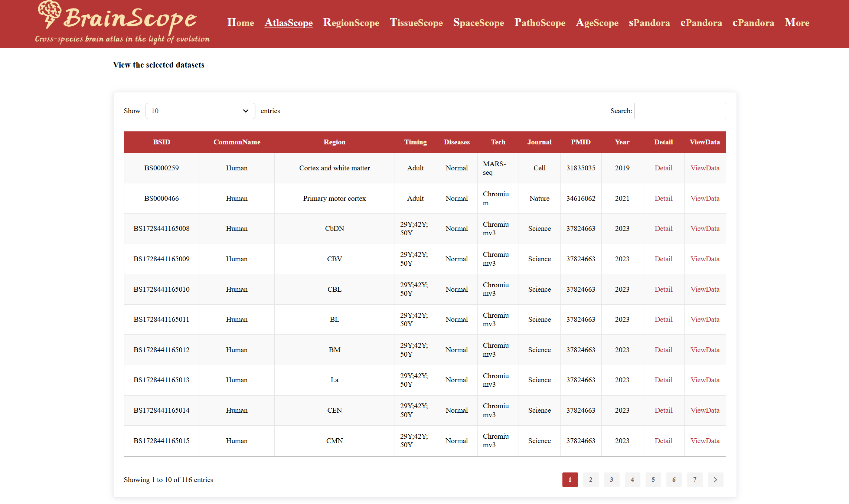Open ViewData for BS1728441165009

[x=705, y=259]
